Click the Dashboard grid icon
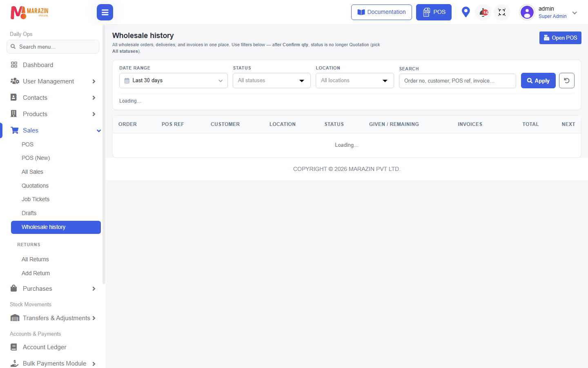The width and height of the screenshot is (588, 368). point(14,65)
